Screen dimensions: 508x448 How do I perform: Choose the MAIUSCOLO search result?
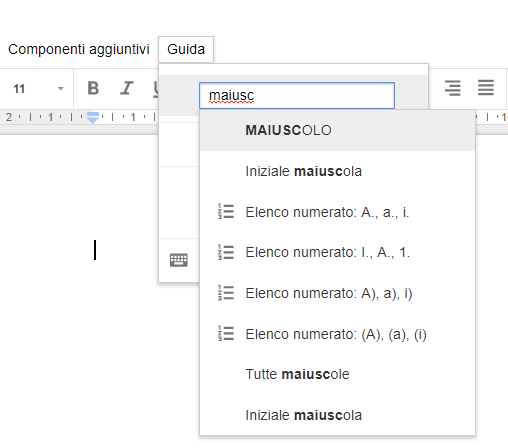click(x=337, y=130)
